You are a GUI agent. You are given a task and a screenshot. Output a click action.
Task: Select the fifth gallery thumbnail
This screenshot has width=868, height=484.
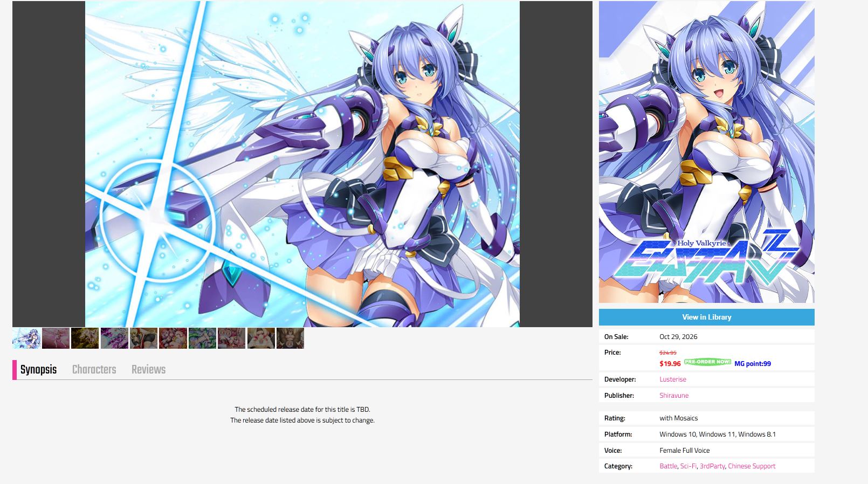click(143, 338)
